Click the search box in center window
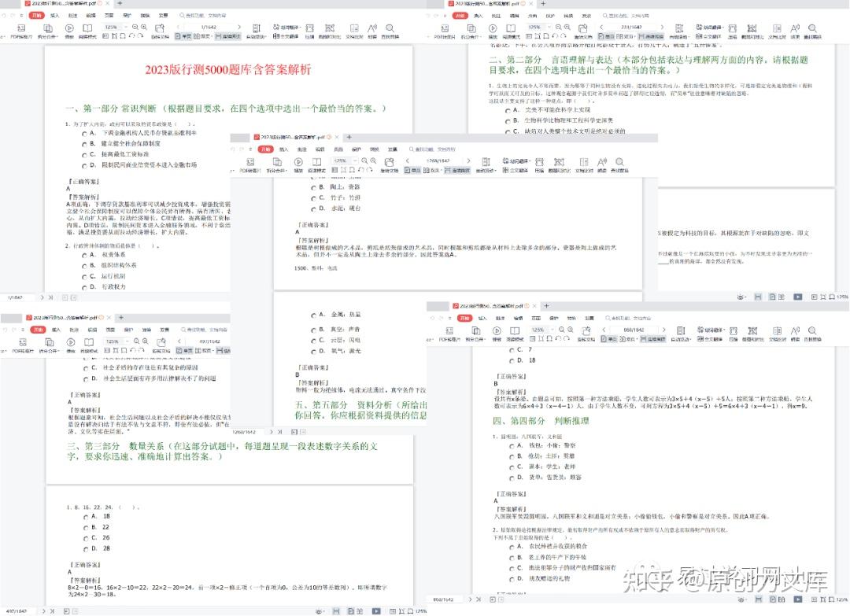This screenshot has height=616, width=850. click(x=432, y=149)
